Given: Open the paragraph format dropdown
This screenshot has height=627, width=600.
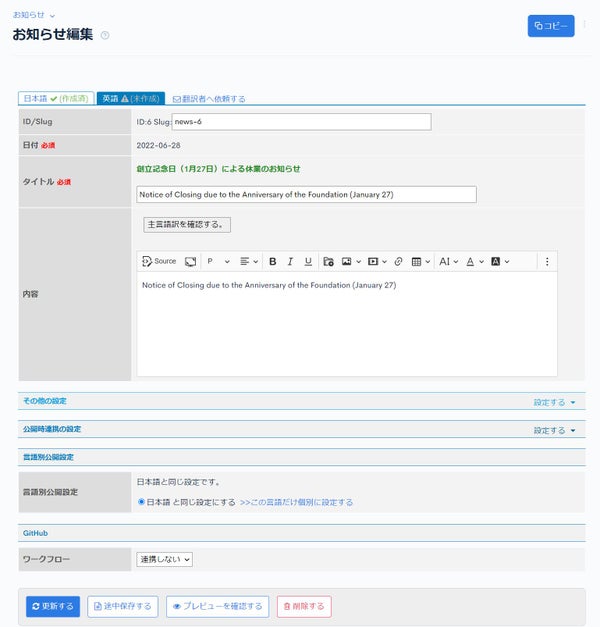Looking at the screenshot, I should (x=218, y=262).
